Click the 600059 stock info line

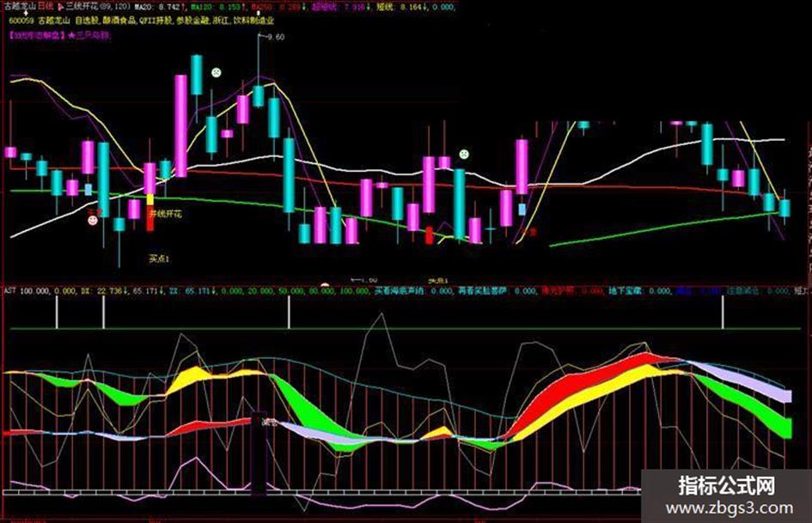(x=142, y=21)
